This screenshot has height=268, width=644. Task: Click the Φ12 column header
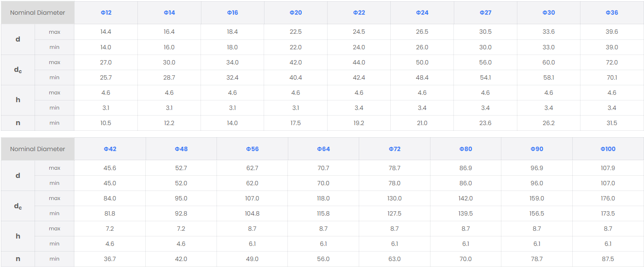pos(106,13)
